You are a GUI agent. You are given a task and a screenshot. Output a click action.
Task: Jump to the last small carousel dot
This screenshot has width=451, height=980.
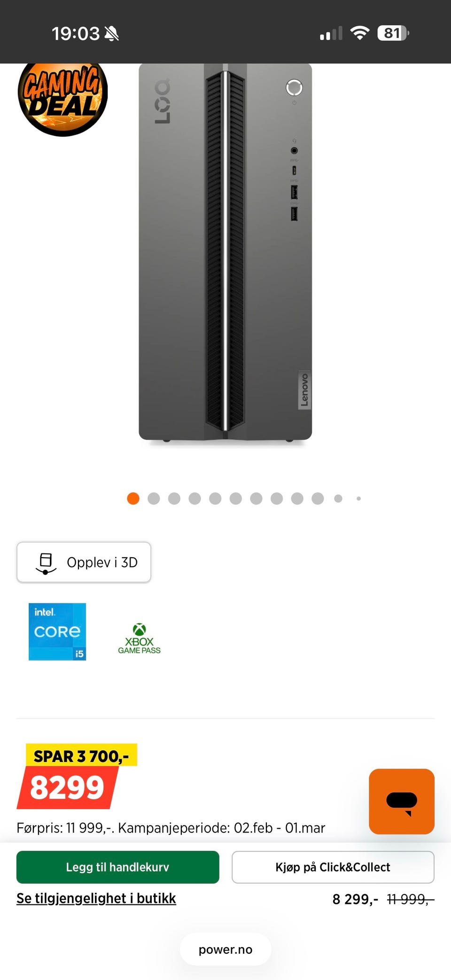point(358,498)
